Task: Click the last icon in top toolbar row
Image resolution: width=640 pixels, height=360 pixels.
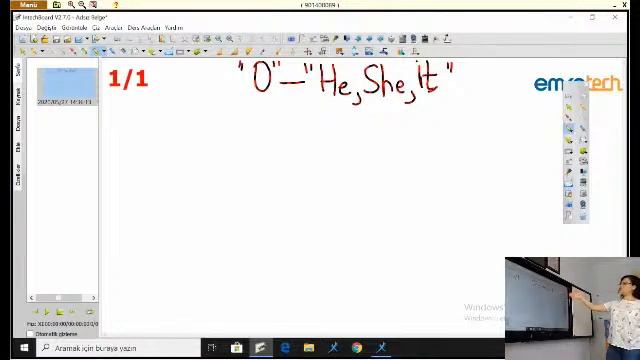Action: tap(447, 39)
